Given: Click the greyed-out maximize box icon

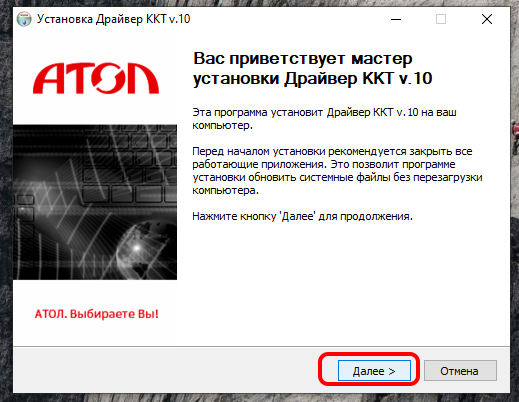Looking at the screenshot, I should 441,19.
